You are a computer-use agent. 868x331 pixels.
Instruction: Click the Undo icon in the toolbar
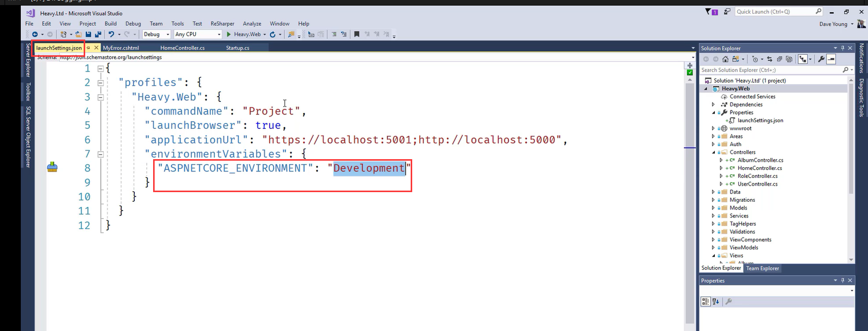(x=111, y=34)
